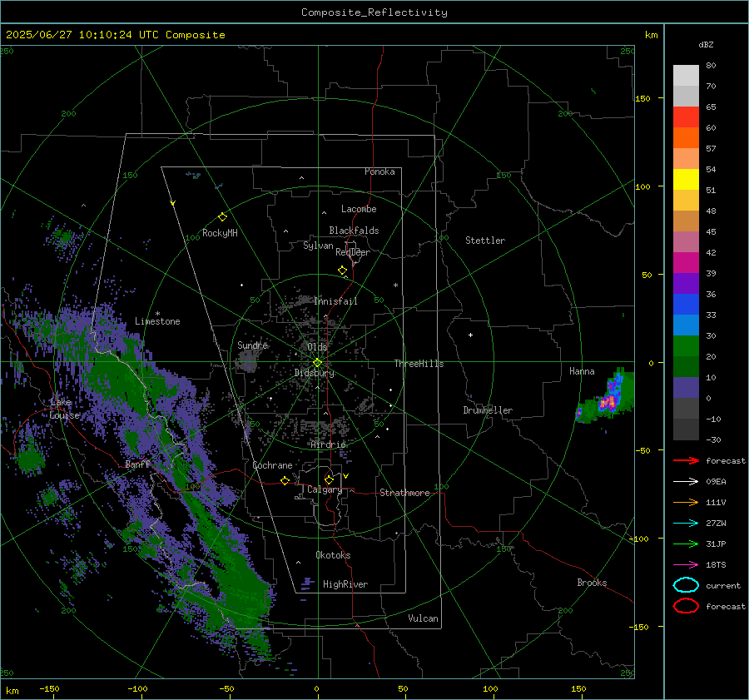749x700 pixels.
Task: Click the Drumheller label on map
Action: point(488,410)
